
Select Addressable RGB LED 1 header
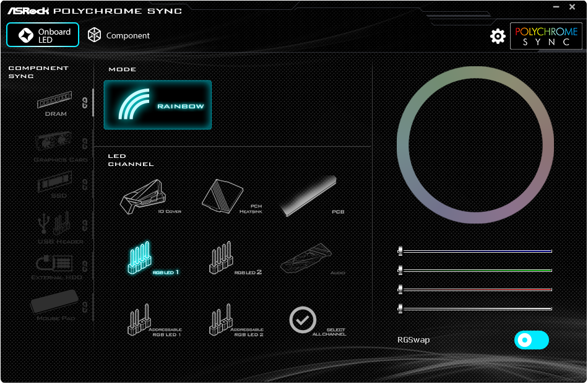click(x=154, y=320)
